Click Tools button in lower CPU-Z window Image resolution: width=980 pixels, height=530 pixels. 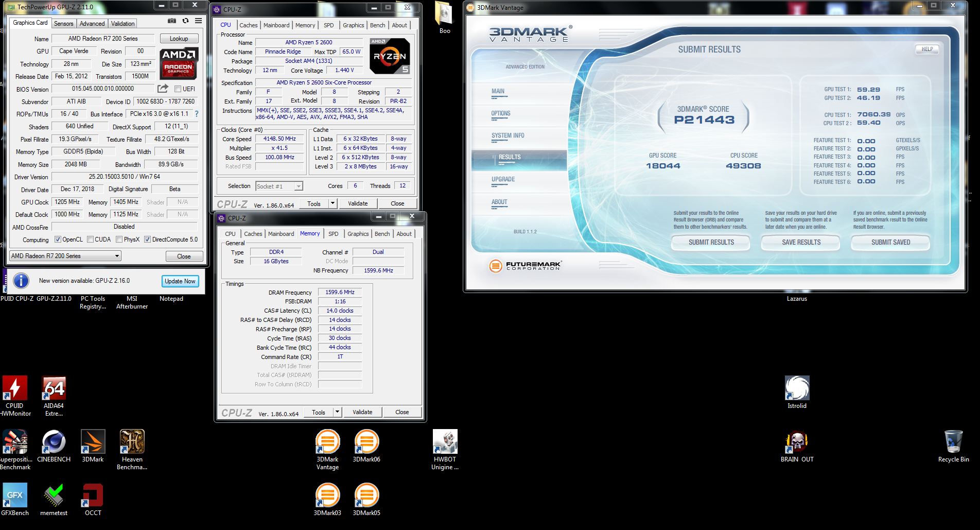pos(319,412)
